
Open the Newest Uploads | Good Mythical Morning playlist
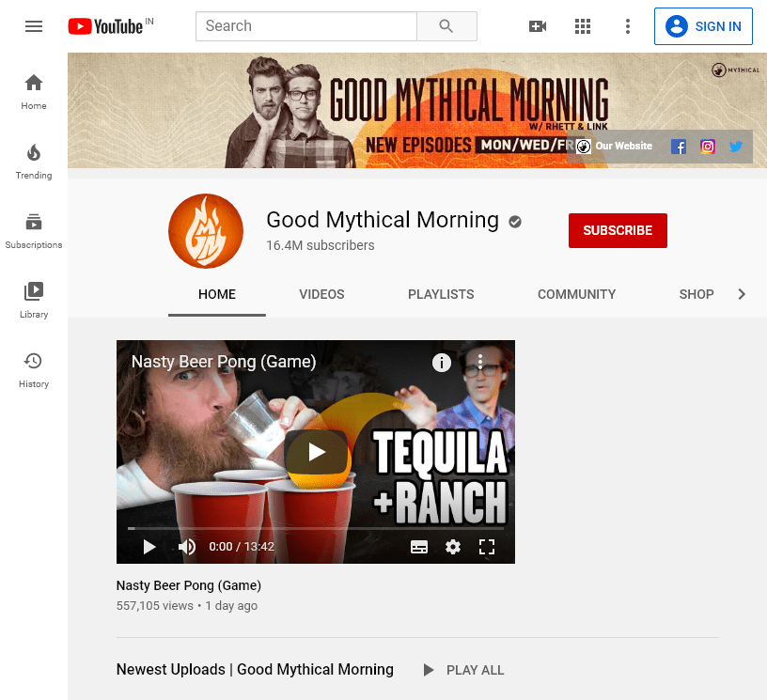pos(255,669)
